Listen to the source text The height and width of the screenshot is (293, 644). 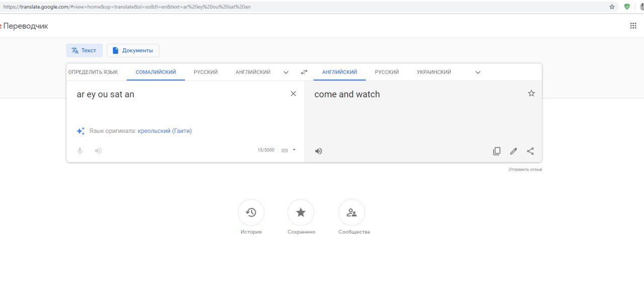pyautogui.click(x=99, y=151)
